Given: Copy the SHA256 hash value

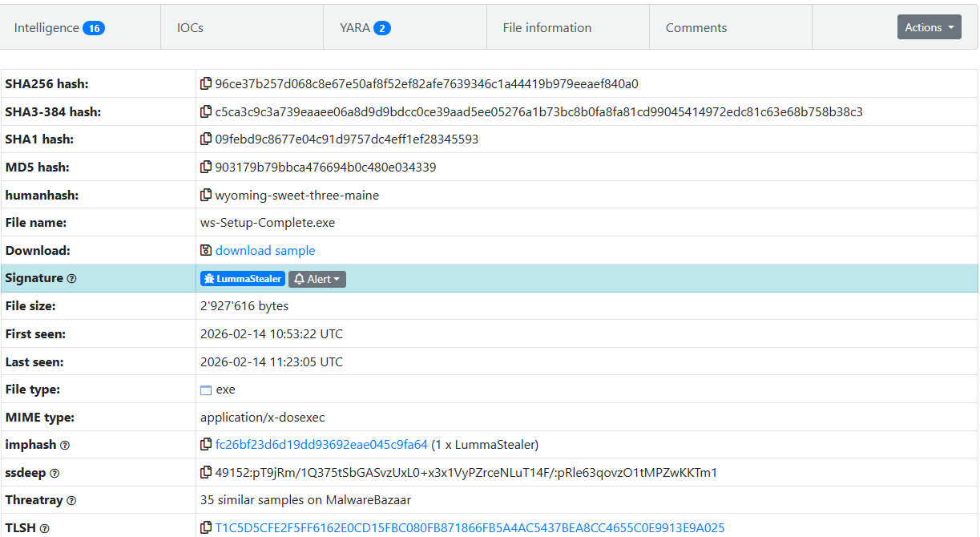Looking at the screenshot, I should pos(206,84).
